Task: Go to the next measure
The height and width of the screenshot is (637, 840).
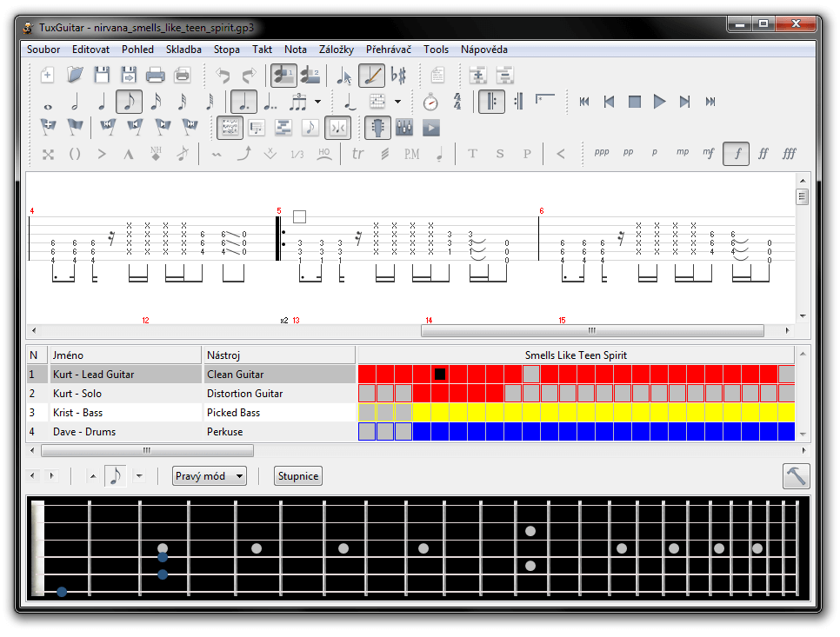Action: tap(684, 102)
